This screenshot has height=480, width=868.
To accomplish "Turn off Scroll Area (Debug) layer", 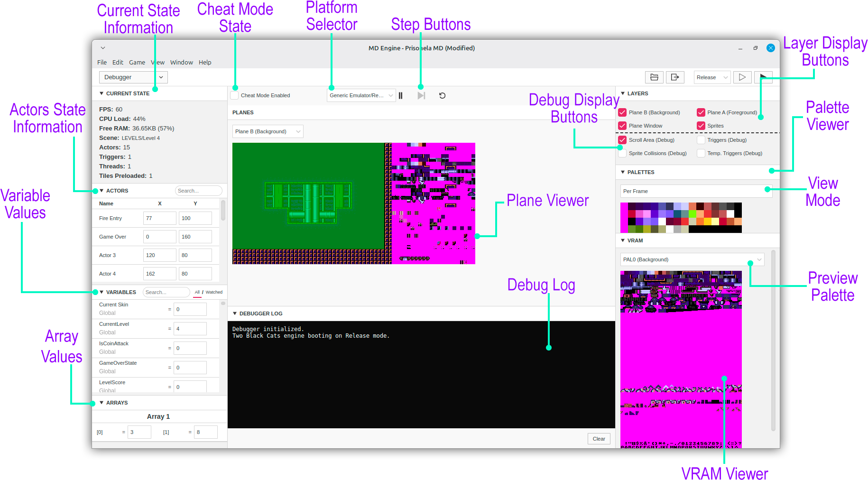I will tap(622, 140).
